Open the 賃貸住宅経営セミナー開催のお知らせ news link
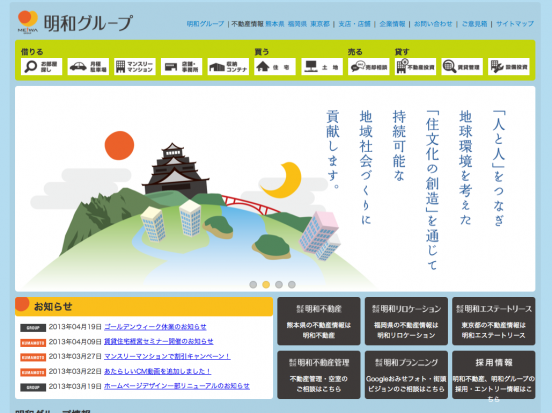 pyautogui.click(x=159, y=342)
